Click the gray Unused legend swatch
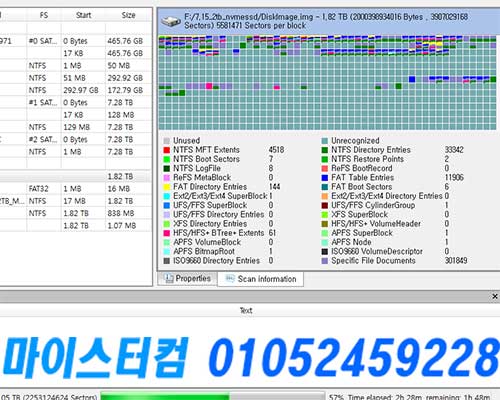This screenshot has height=400, width=500. click(x=167, y=141)
